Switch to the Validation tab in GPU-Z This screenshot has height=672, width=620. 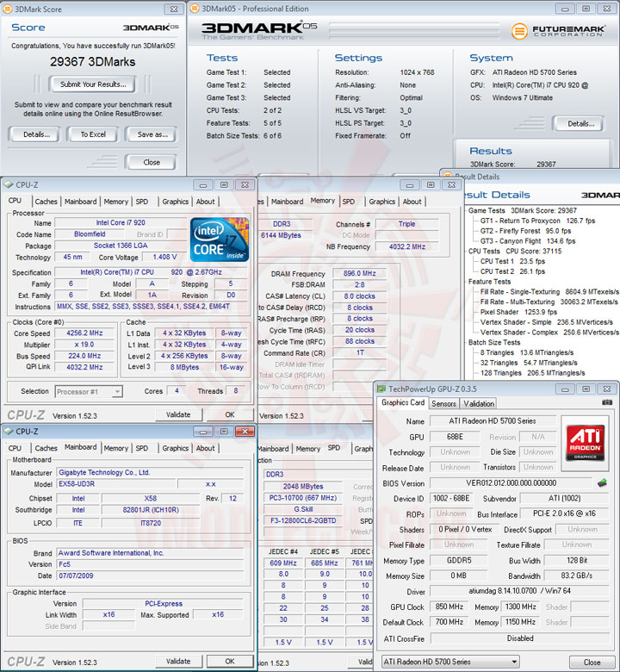(x=479, y=404)
